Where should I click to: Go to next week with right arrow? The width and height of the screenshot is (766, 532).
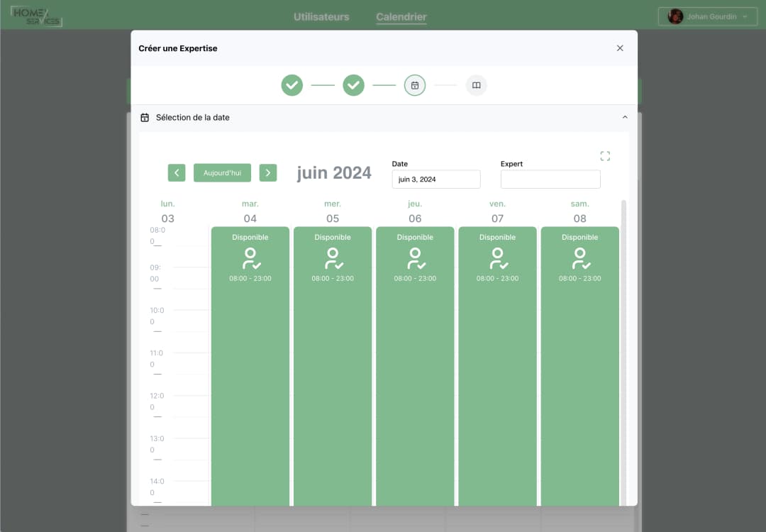(x=267, y=173)
